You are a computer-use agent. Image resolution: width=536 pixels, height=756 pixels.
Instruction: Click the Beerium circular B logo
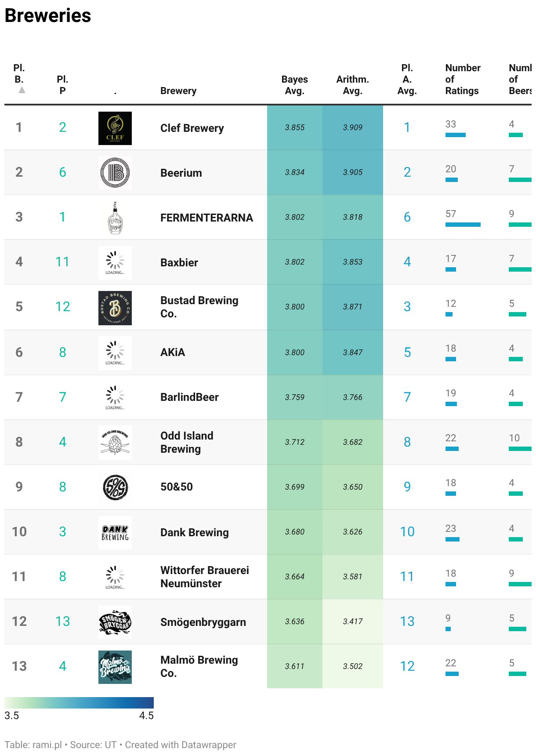click(x=115, y=173)
